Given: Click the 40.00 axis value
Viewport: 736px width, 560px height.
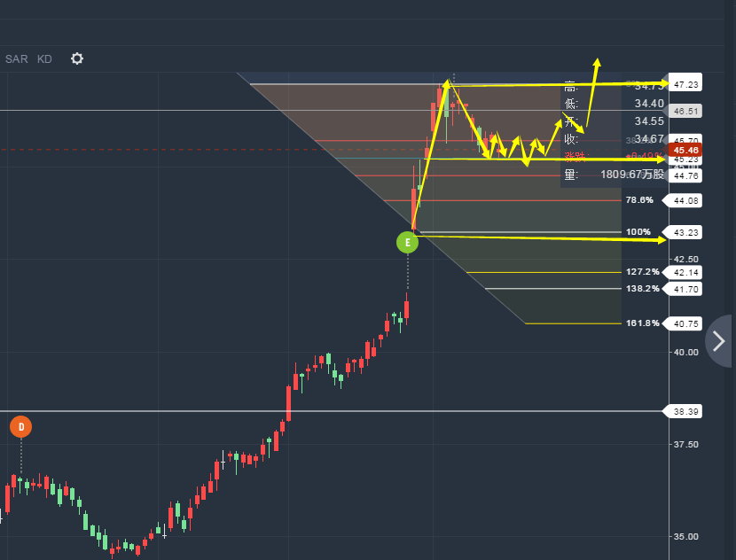Looking at the screenshot, I should (685, 353).
